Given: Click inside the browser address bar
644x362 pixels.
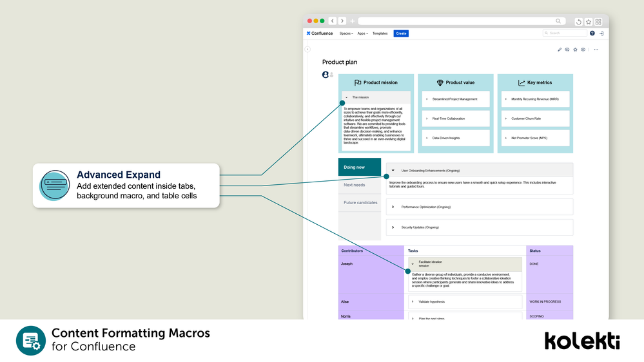Looking at the screenshot, I should tap(462, 21).
